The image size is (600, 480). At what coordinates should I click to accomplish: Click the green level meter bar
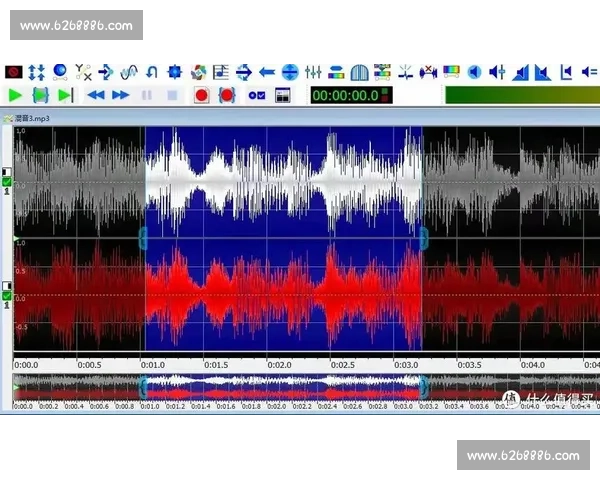(x=520, y=95)
